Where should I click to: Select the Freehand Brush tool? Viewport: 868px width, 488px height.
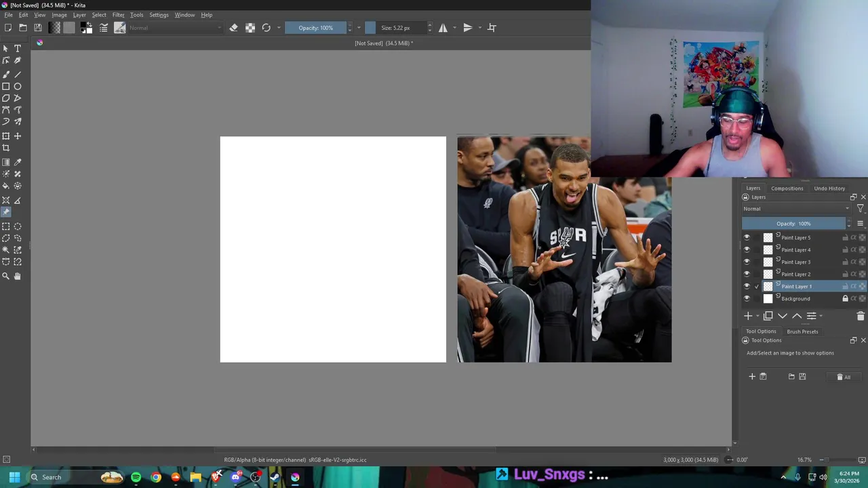[6, 74]
